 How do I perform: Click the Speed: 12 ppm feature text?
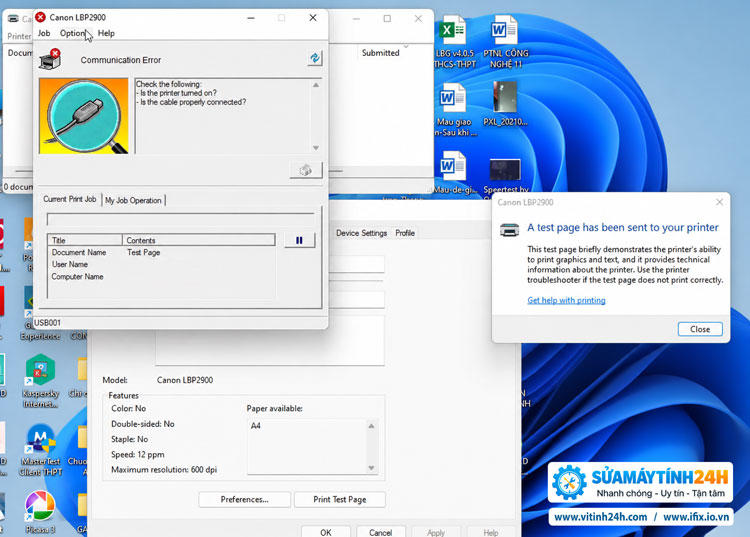(138, 454)
